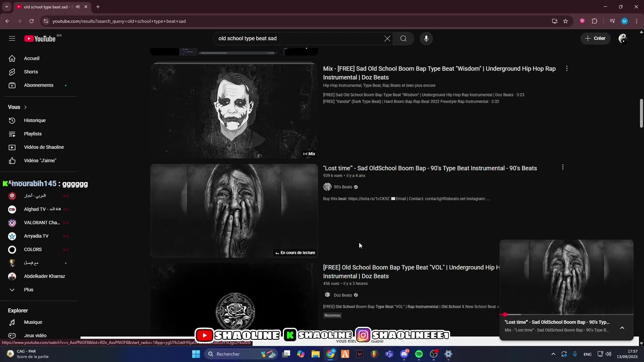Mute the tab via speaker icon
Image resolution: width=644 pixels, height=362 pixels.
77,7
